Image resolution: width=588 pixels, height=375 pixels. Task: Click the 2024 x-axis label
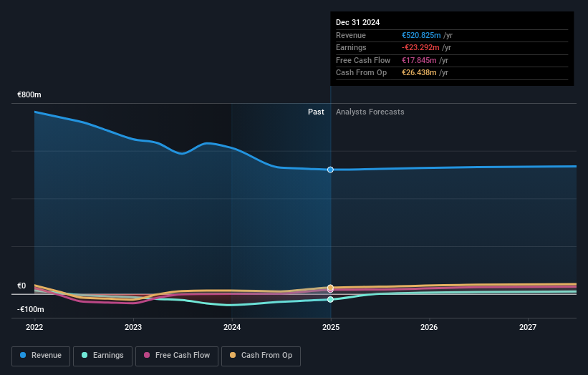click(x=232, y=327)
